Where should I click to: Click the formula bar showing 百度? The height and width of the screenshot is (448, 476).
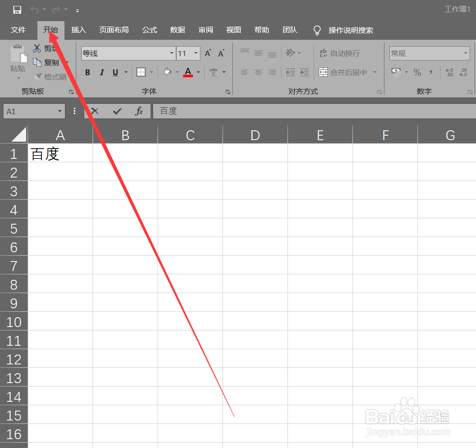[x=314, y=111]
